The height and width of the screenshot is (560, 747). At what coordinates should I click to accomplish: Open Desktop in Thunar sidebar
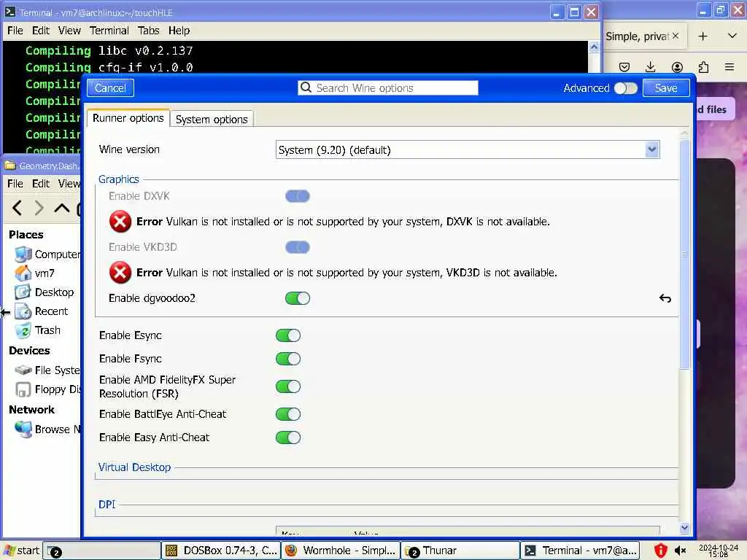click(44, 292)
